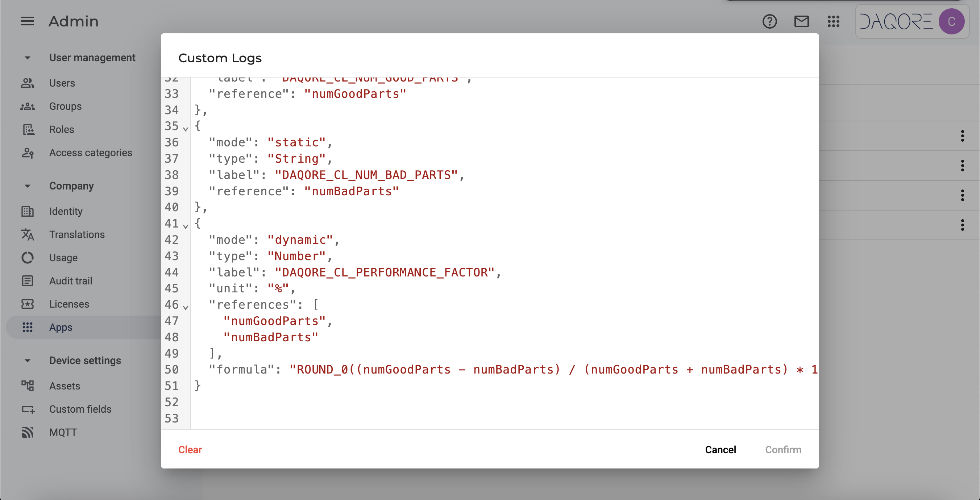The height and width of the screenshot is (500, 980).
Task: Open the apps grid launcher icon
Action: click(x=833, y=21)
